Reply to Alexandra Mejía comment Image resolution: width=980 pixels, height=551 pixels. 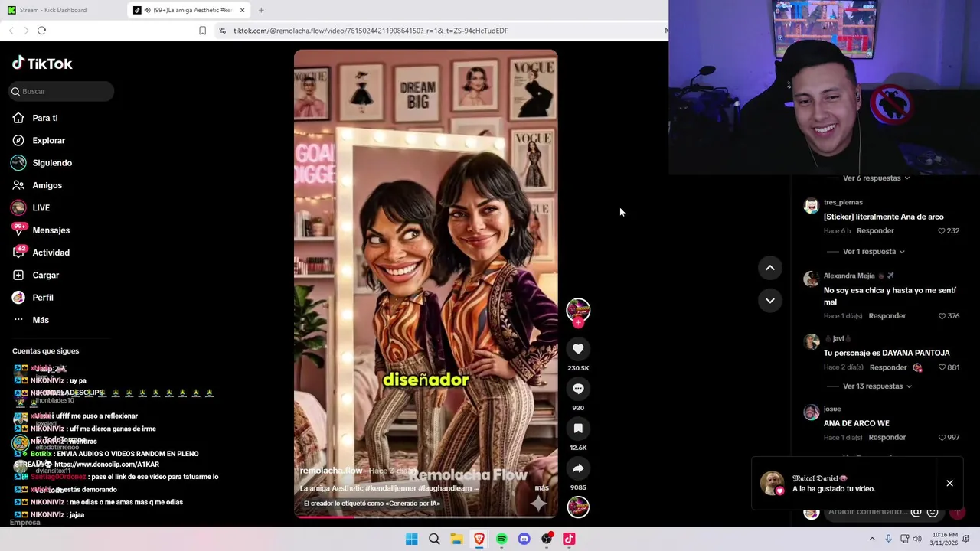coord(887,315)
